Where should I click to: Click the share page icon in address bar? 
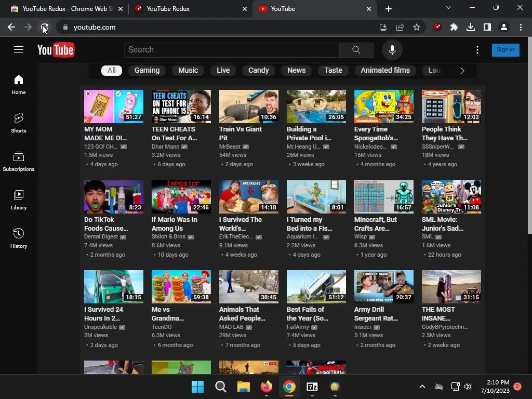400,27
